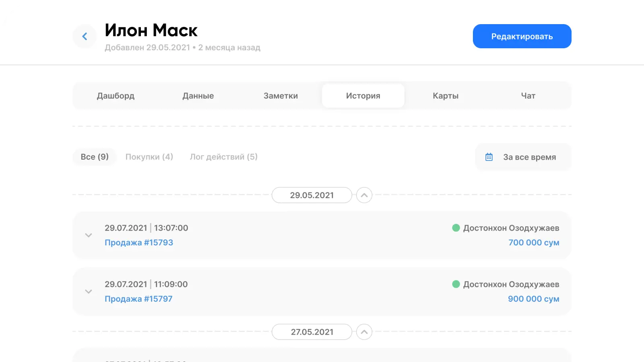Select the История tab

tap(363, 96)
